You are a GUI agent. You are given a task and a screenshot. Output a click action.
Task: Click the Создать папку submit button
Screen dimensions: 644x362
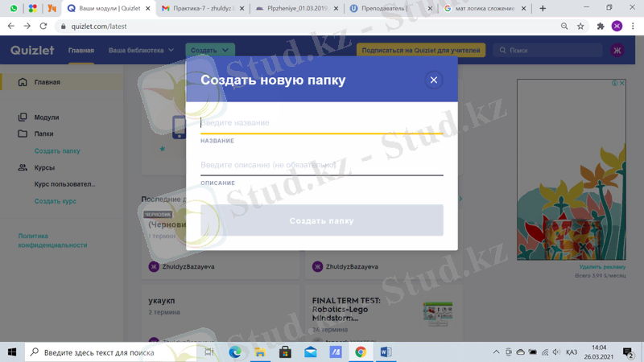pos(321,220)
